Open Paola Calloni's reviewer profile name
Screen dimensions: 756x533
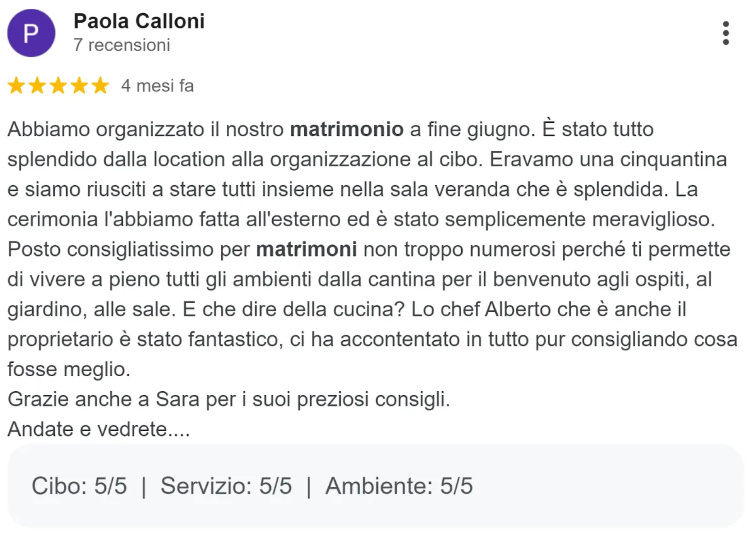(x=139, y=21)
